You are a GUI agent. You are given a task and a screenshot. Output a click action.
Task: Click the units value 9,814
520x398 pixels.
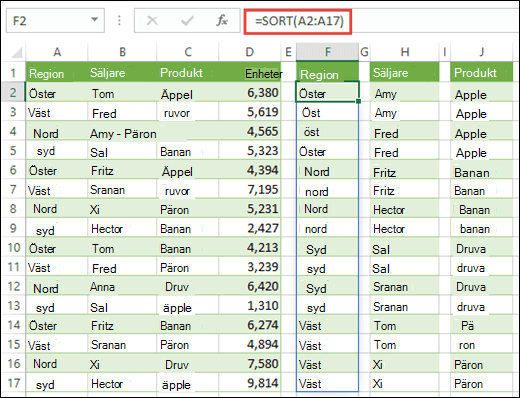263,383
